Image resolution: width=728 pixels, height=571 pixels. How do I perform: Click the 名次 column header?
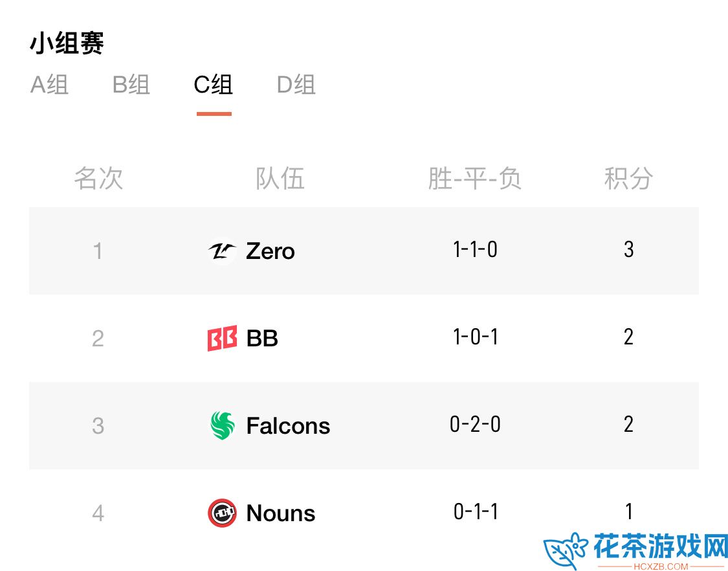[x=98, y=179]
